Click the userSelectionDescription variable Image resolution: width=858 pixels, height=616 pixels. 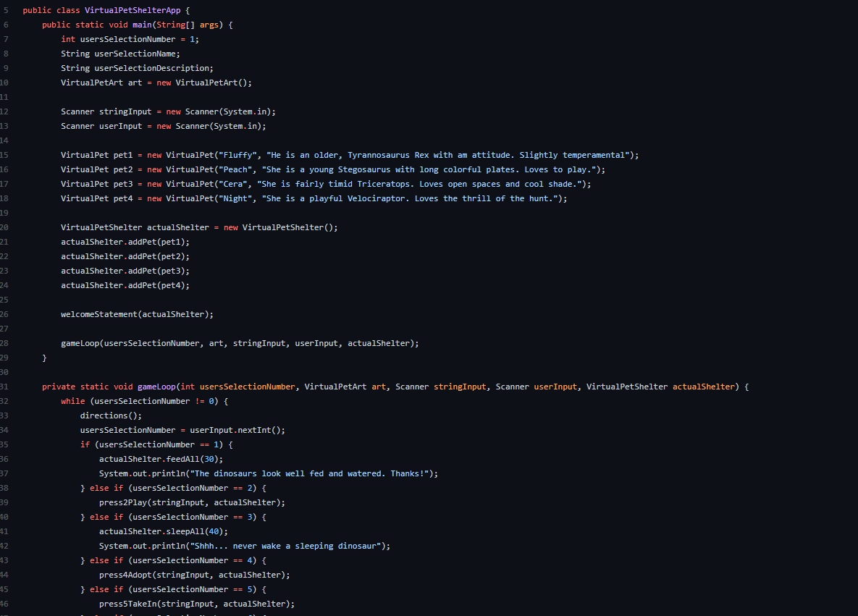coord(151,68)
